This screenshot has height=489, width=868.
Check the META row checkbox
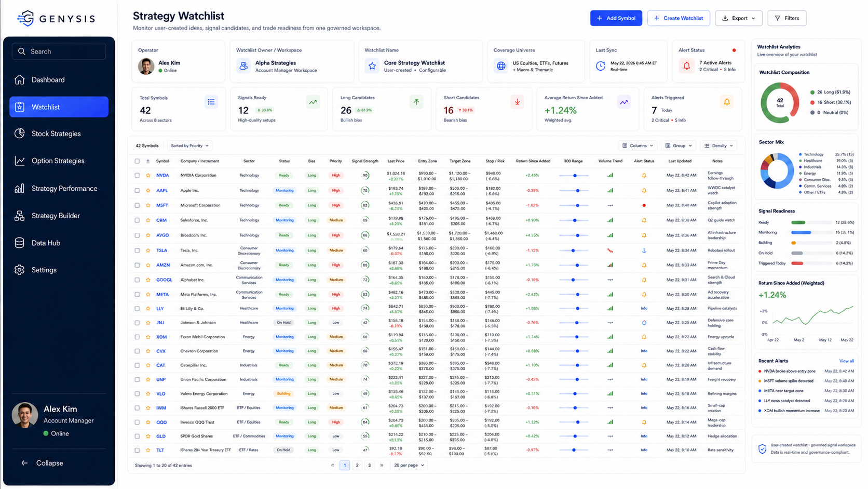point(137,295)
